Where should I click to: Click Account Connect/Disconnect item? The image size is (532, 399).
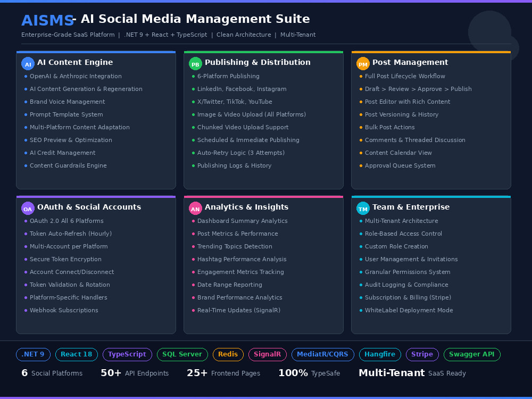[x=72, y=272]
